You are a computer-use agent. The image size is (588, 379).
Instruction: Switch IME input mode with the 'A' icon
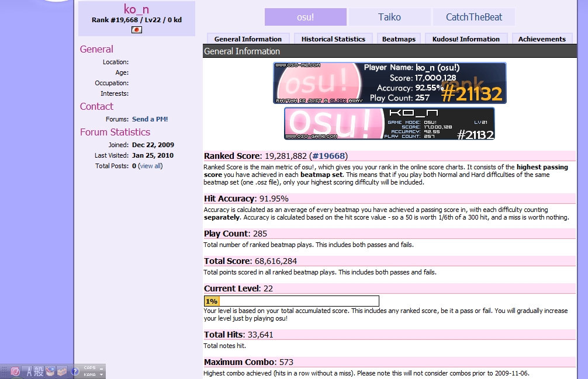click(x=29, y=371)
